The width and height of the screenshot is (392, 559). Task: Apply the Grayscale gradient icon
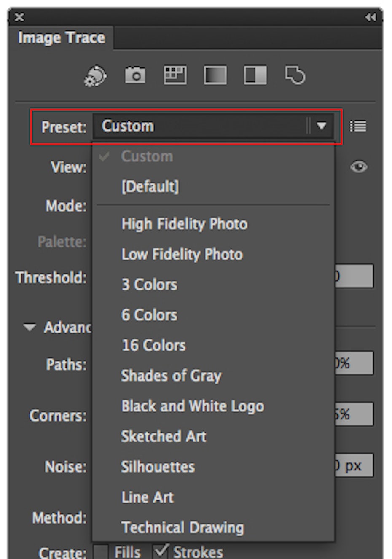click(215, 75)
